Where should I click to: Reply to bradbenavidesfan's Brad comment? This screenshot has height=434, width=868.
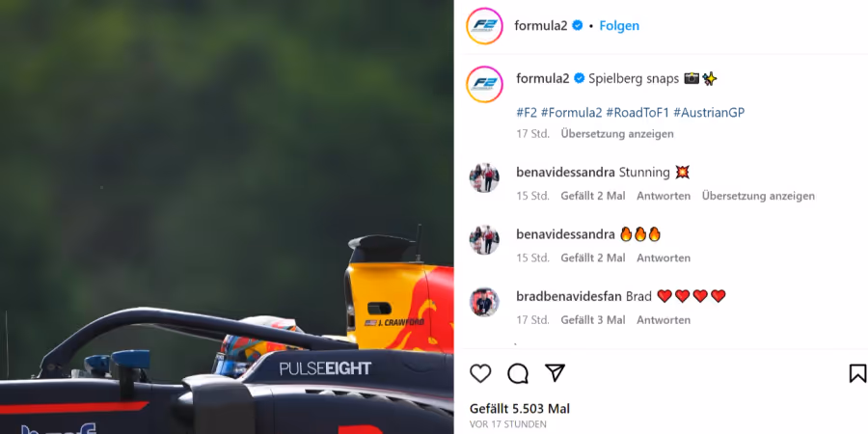point(664,319)
